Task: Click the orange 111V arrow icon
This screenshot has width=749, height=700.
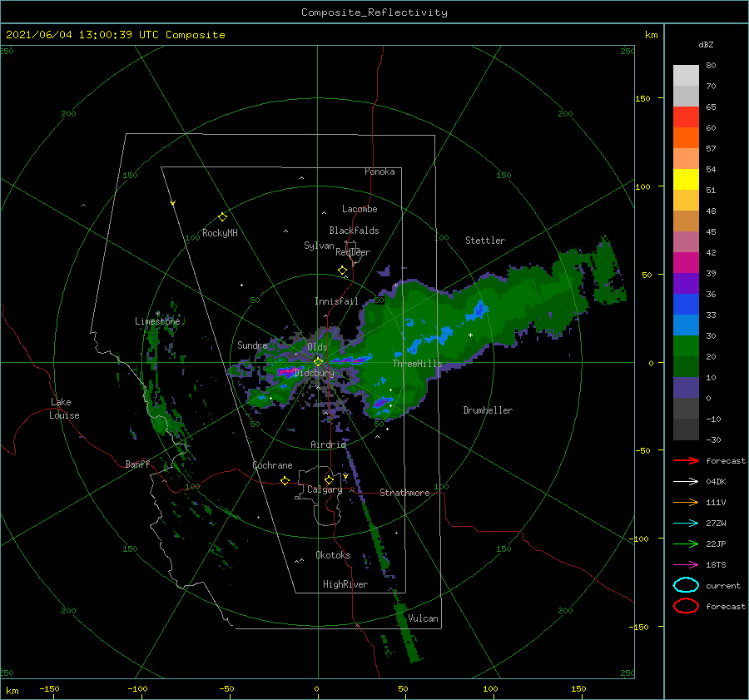Action: (686, 502)
